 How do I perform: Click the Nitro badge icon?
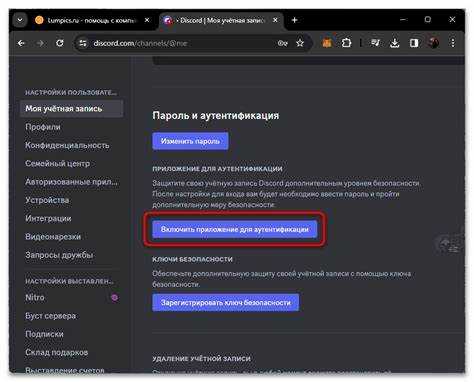pos(114,298)
